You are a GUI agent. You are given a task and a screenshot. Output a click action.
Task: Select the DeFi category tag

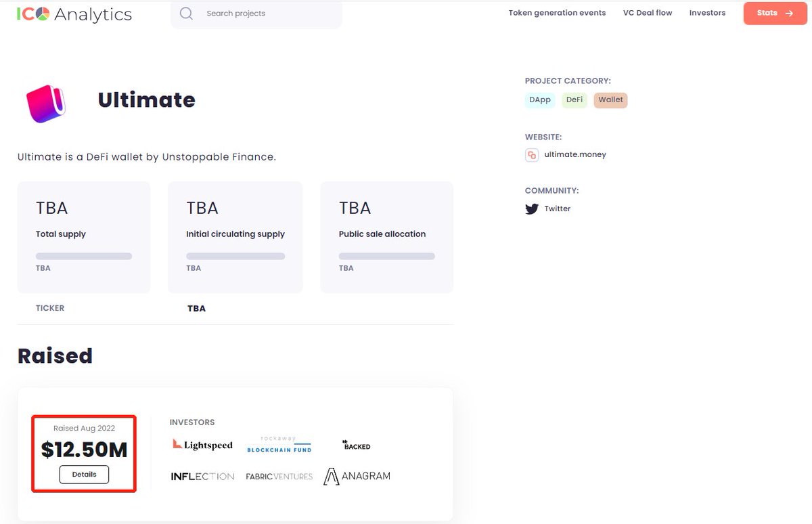pos(574,100)
